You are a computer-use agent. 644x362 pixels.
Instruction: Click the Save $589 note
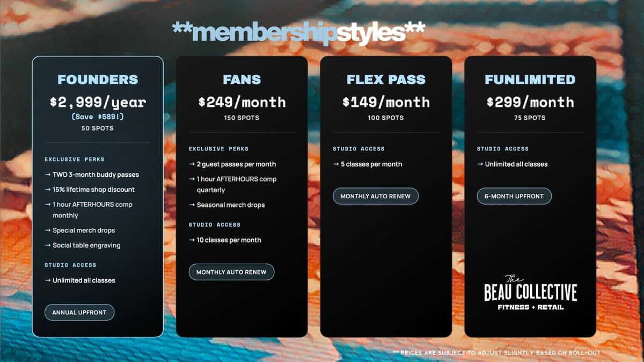click(98, 116)
